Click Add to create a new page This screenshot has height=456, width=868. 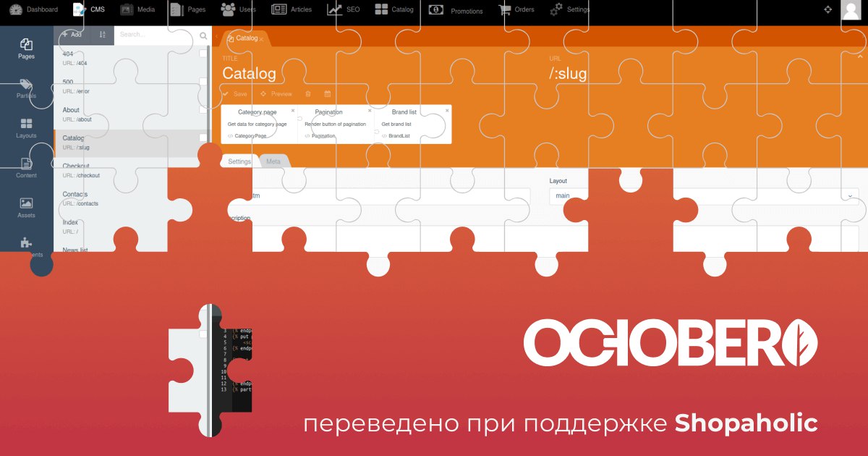tap(71, 34)
